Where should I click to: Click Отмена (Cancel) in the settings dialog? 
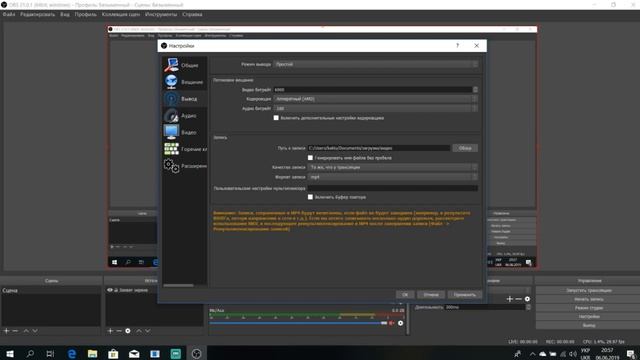pos(431,294)
